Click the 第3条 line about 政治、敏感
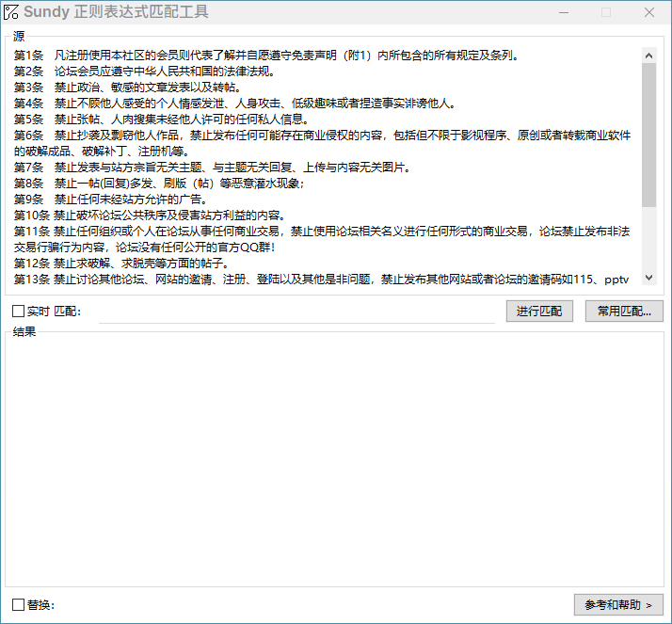This screenshot has height=624, width=672. pyautogui.click(x=127, y=88)
